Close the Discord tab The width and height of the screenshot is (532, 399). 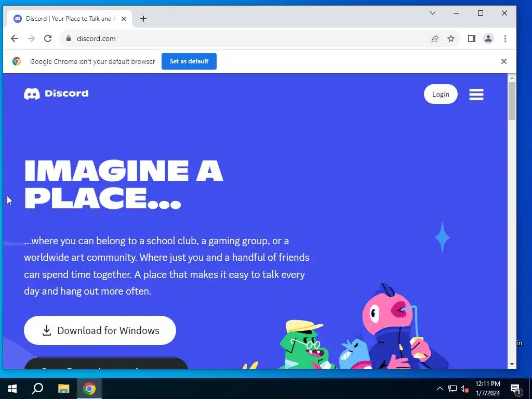click(x=124, y=19)
